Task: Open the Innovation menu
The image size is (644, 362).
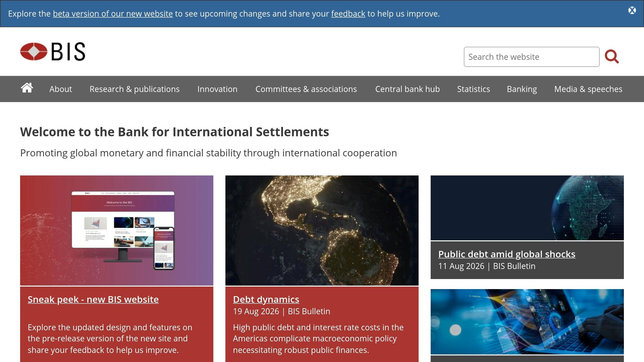Action: (x=217, y=89)
